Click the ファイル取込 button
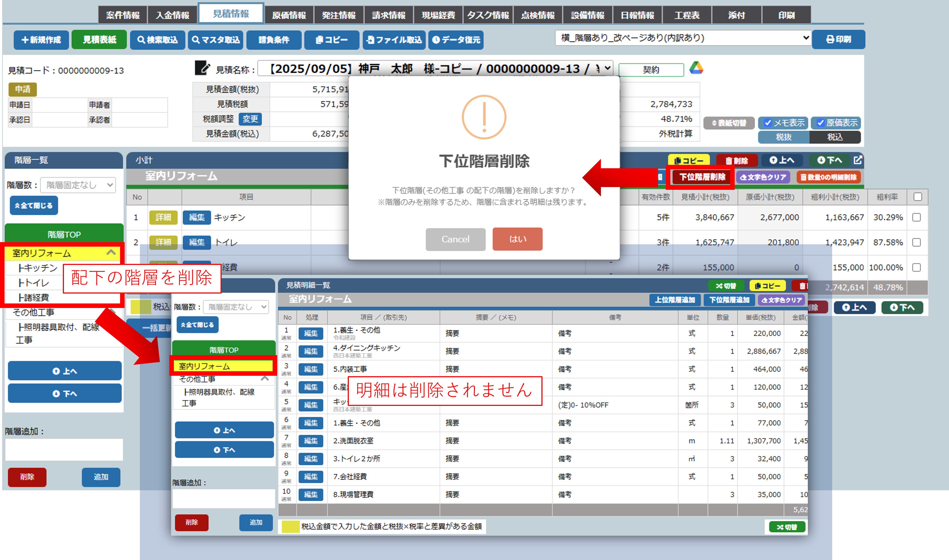 (x=394, y=40)
